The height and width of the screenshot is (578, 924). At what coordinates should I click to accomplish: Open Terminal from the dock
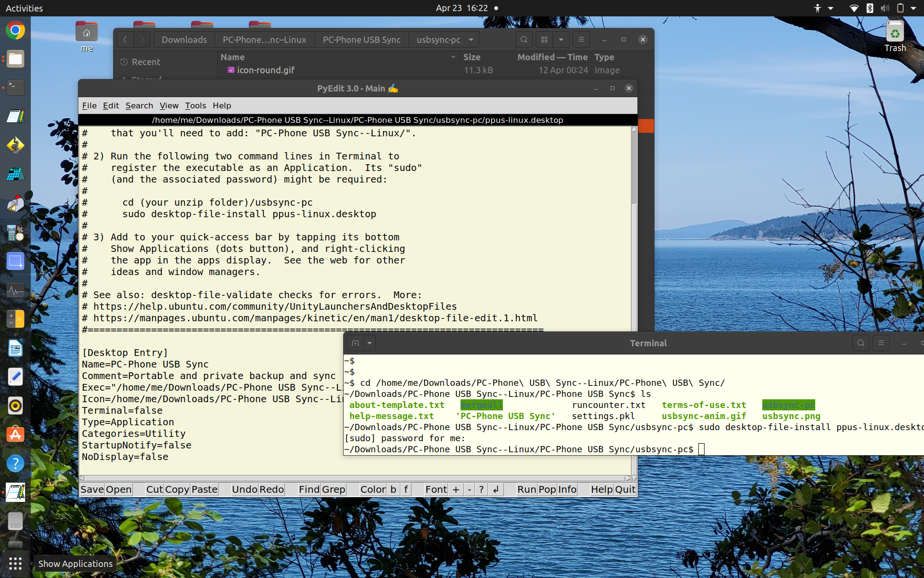(15, 88)
